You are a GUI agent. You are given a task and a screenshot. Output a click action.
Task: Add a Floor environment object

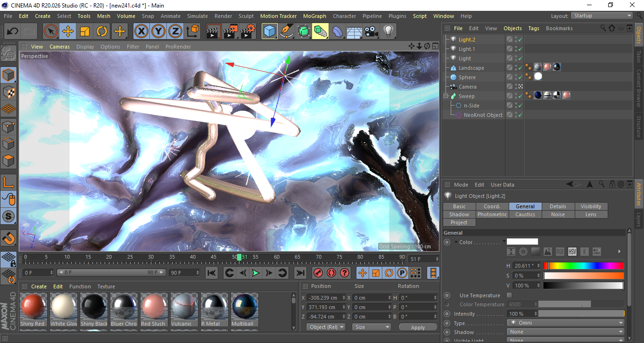[x=355, y=32]
